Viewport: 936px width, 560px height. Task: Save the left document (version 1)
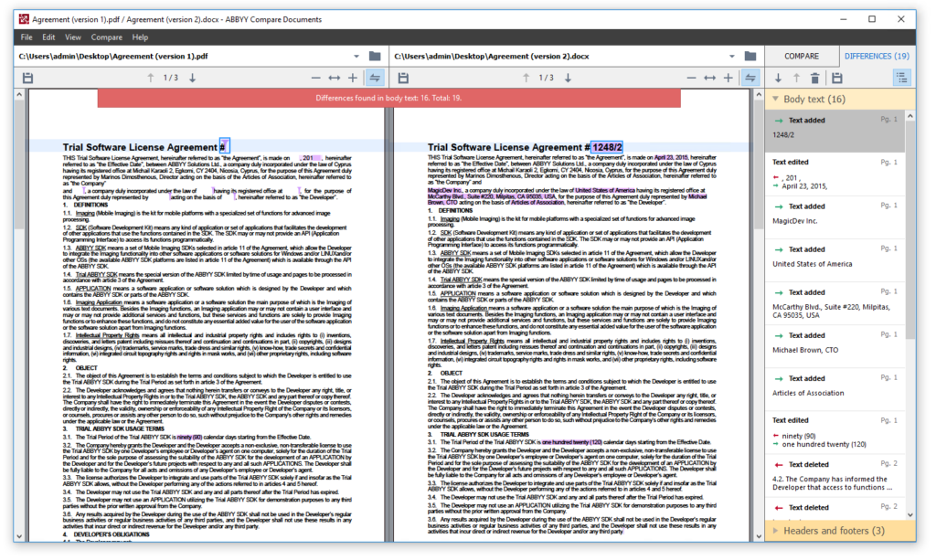[28, 79]
